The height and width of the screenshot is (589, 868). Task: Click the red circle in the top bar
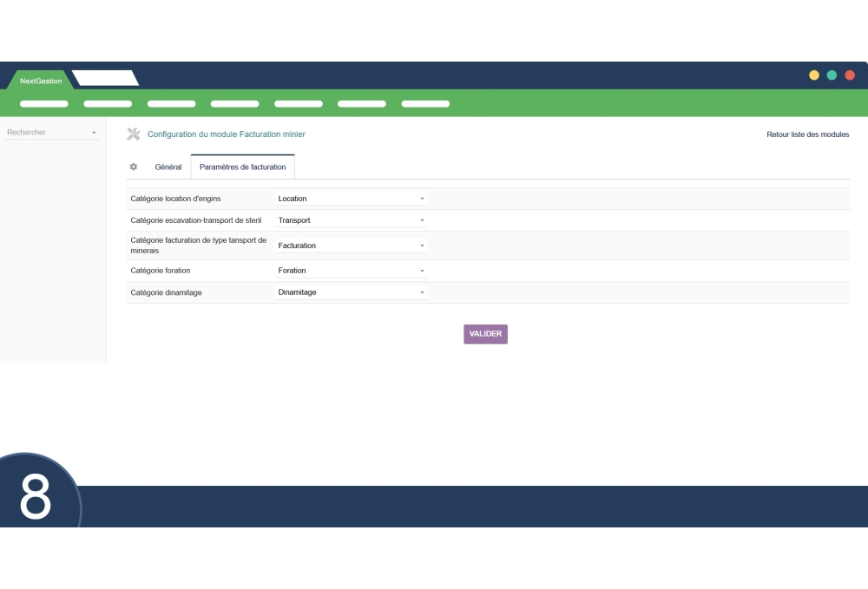coord(850,75)
